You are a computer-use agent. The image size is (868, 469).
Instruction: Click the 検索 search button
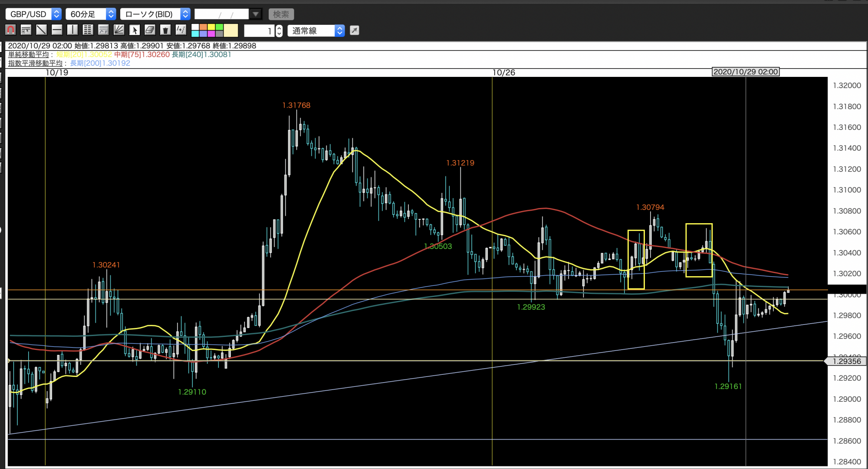pos(281,14)
